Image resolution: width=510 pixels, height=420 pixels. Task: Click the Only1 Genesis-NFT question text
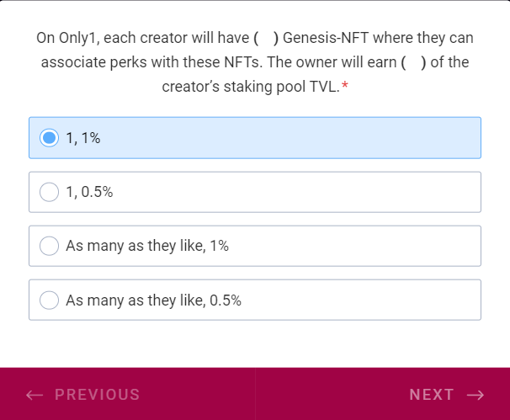(255, 62)
